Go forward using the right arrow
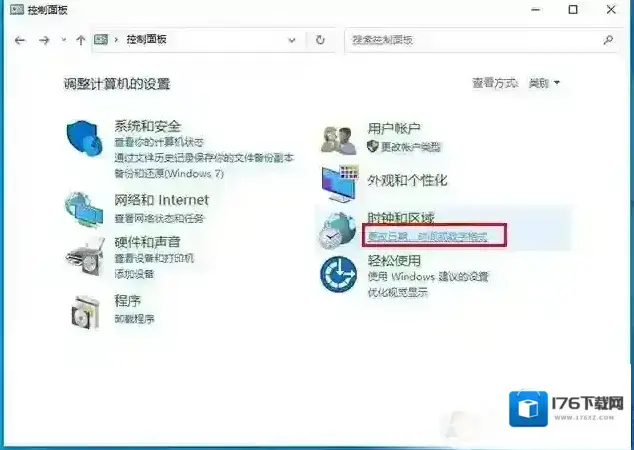The image size is (634, 450). click(44, 40)
